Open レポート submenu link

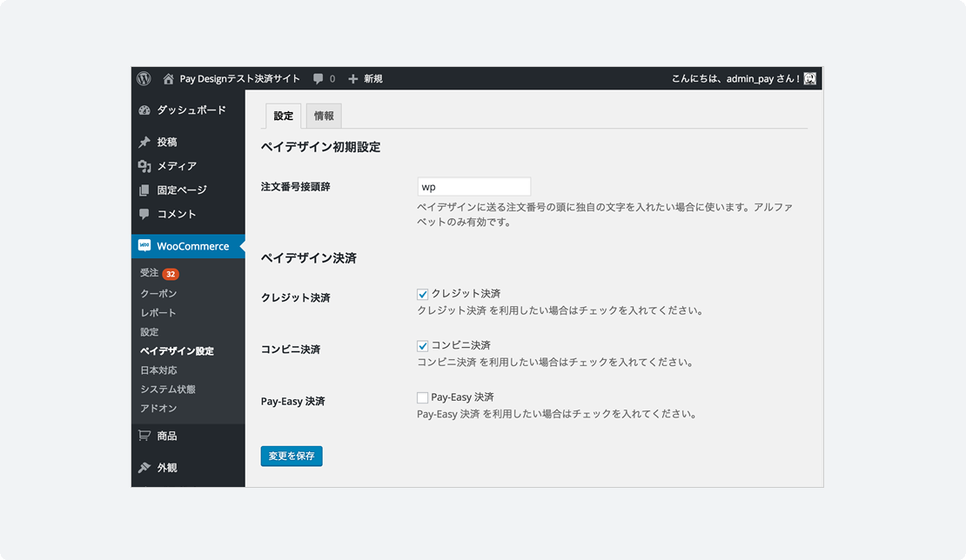(x=158, y=313)
